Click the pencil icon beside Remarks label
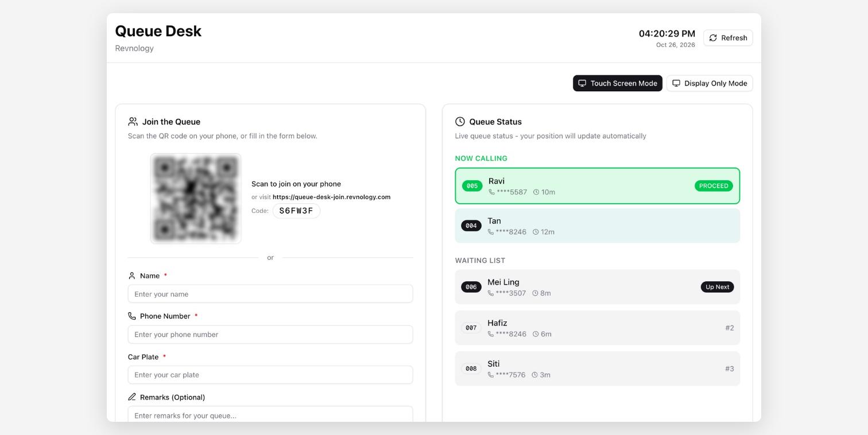Screen dimensions: 868x435 click(132, 397)
